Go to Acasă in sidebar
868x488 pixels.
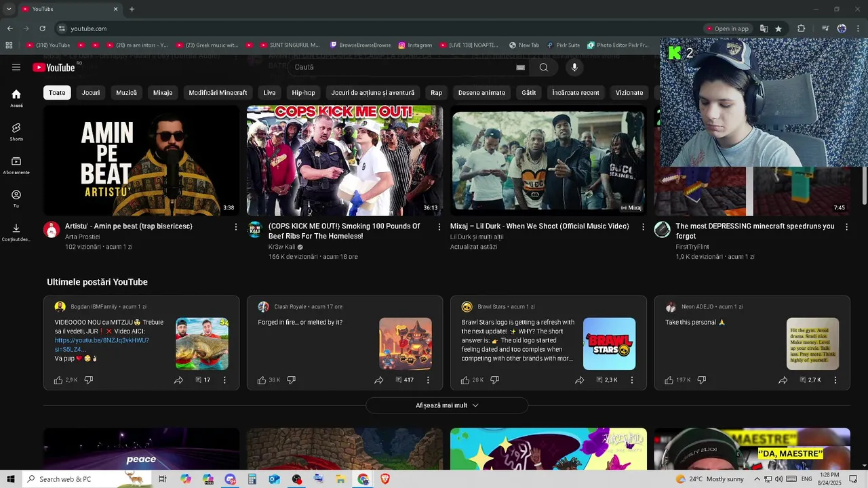[x=16, y=98]
